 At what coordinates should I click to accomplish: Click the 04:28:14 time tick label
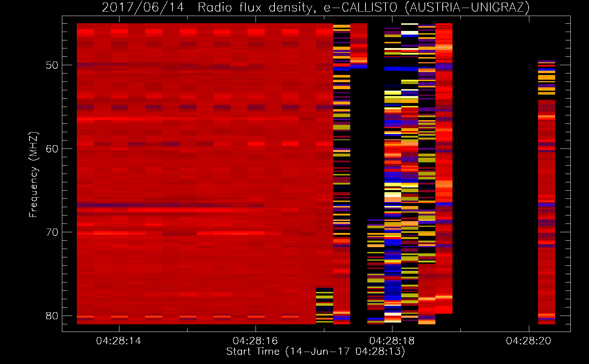click(x=119, y=341)
